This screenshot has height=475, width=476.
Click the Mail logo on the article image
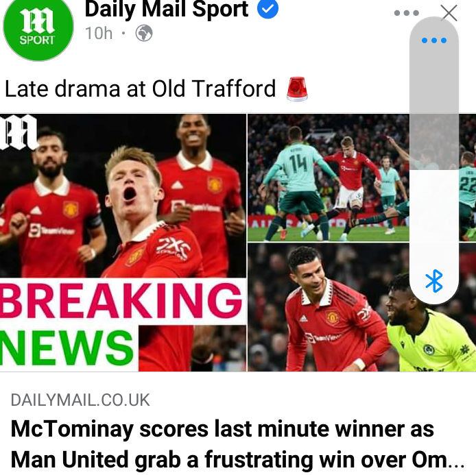point(19,132)
